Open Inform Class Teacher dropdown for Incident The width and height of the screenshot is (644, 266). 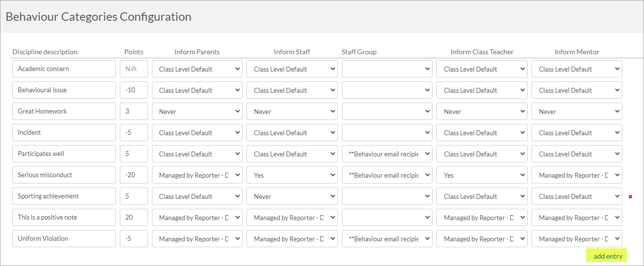(482, 133)
